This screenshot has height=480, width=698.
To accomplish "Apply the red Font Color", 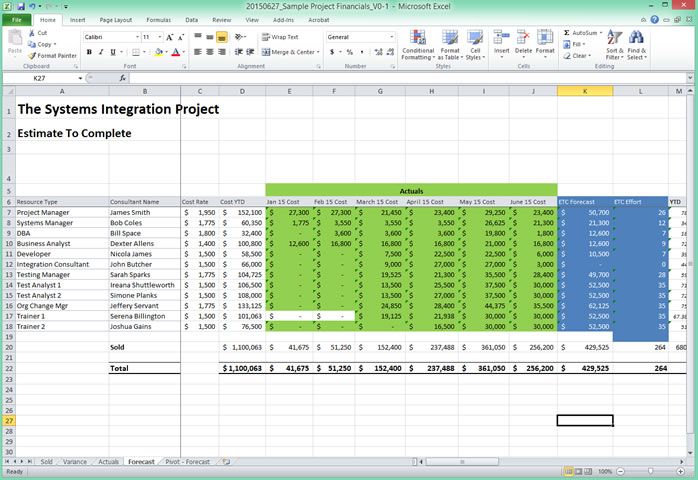I will 176,52.
